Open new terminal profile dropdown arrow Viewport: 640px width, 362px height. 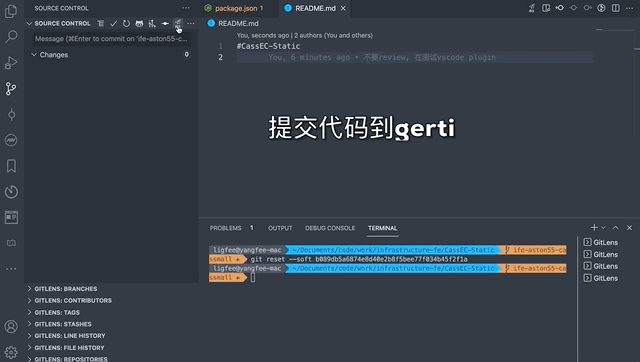[x=603, y=228]
